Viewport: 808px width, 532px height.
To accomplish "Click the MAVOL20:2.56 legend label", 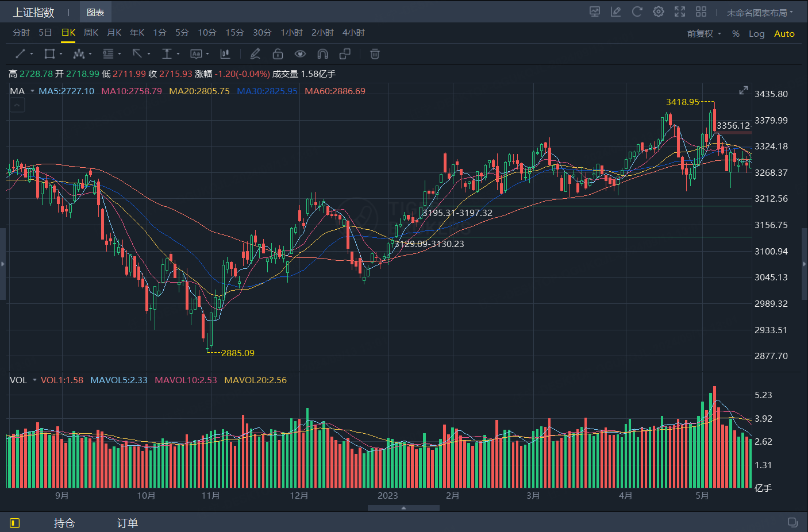I will [256, 380].
